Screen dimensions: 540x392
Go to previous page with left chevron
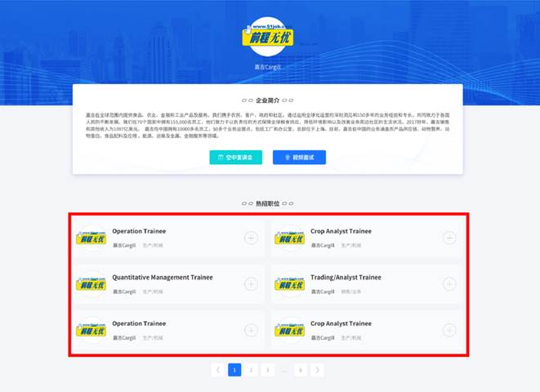(217, 370)
